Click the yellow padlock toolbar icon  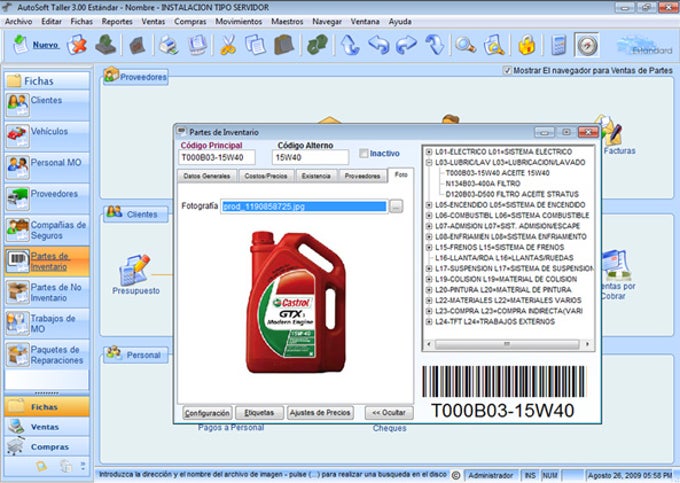tap(526, 45)
